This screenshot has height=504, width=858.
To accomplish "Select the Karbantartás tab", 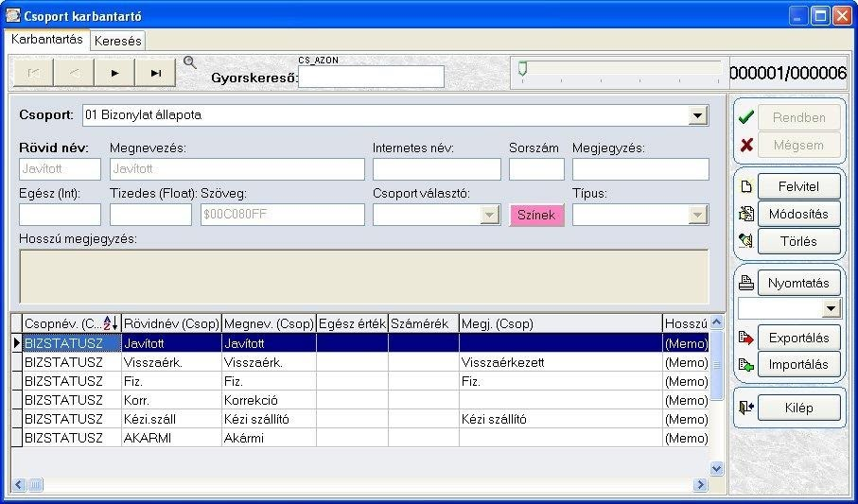I will tap(47, 40).
